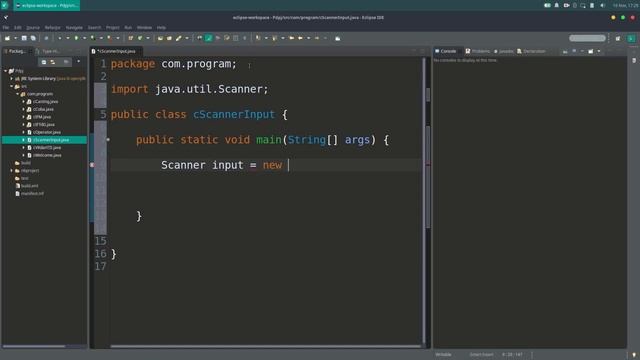Screen dimensions: 640x360
Task: Toggle Block Selection Mode icon
Action: tap(236, 38)
